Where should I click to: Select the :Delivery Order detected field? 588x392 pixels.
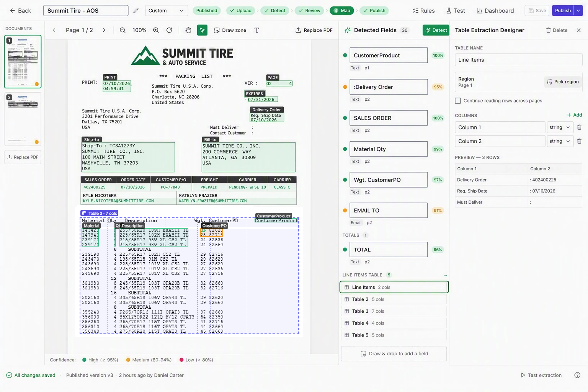(x=389, y=87)
